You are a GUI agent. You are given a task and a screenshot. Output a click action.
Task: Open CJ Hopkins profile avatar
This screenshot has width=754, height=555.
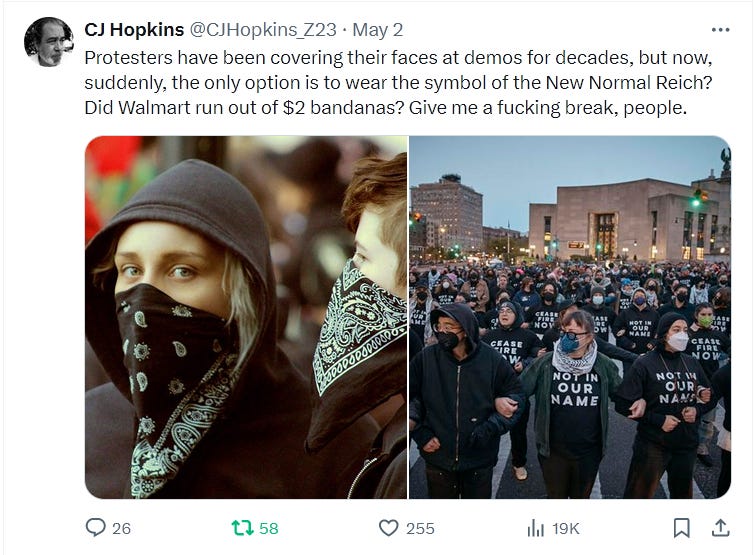[49, 42]
